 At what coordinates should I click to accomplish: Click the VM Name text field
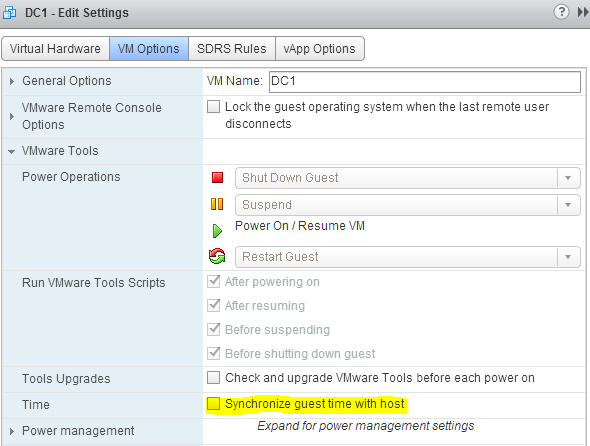coord(425,82)
